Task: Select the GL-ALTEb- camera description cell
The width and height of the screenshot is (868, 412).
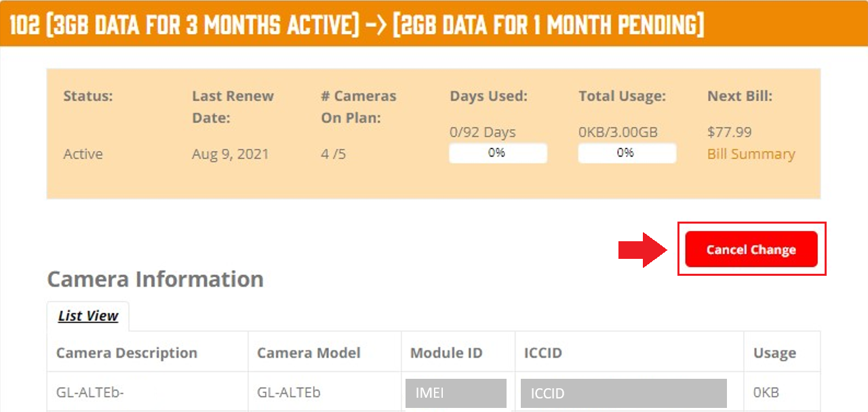Action: pyautogui.click(x=148, y=392)
